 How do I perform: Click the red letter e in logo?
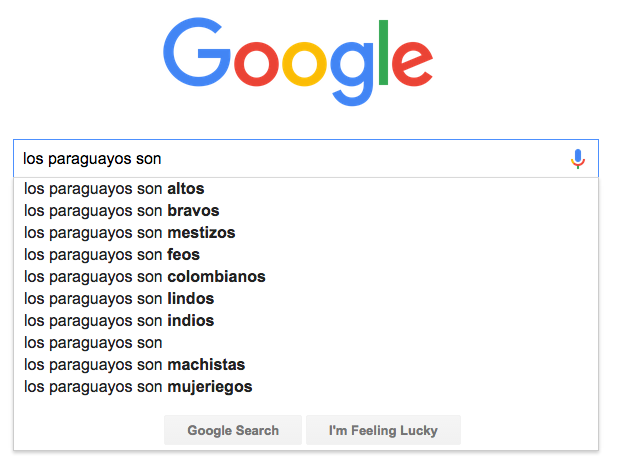(412, 64)
